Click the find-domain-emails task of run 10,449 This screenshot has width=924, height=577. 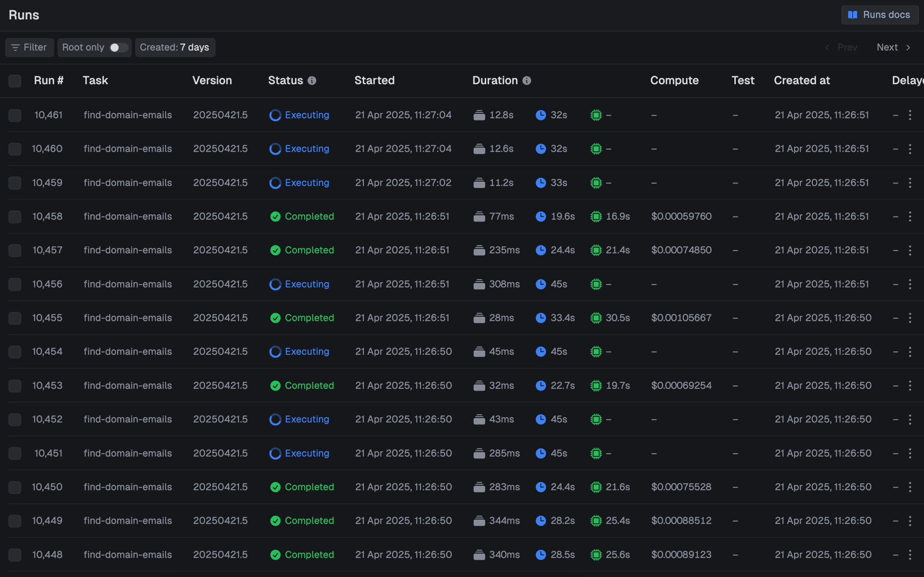[x=128, y=521]
